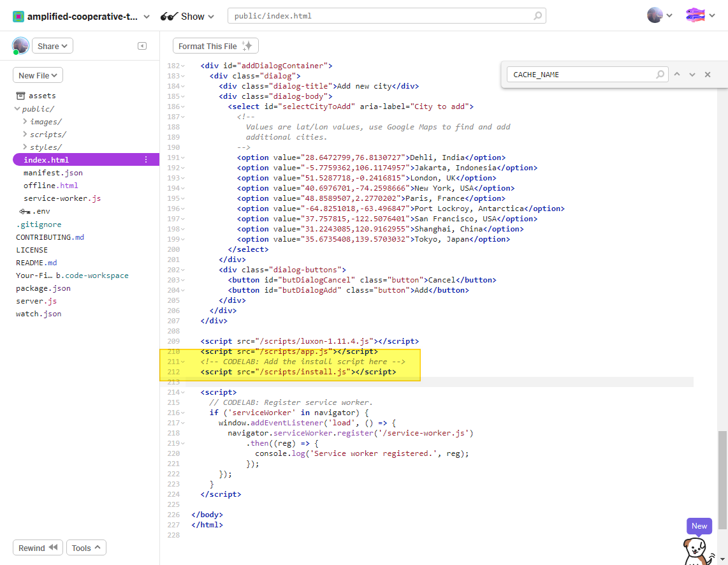Viewport: 728px width, 565px height.
Task: Open manifest.json file
Action: pyautogui.click(x=53, y=173)
